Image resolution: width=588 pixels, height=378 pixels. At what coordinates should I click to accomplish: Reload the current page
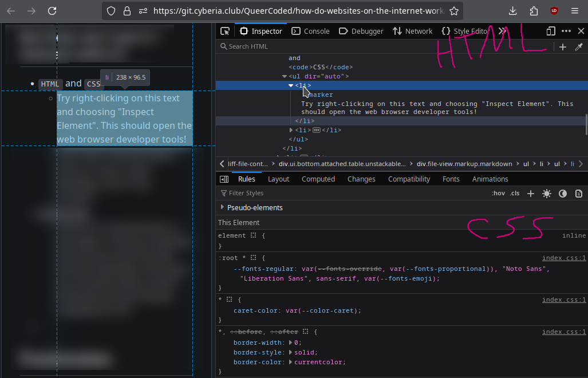[x=52, y=11]
